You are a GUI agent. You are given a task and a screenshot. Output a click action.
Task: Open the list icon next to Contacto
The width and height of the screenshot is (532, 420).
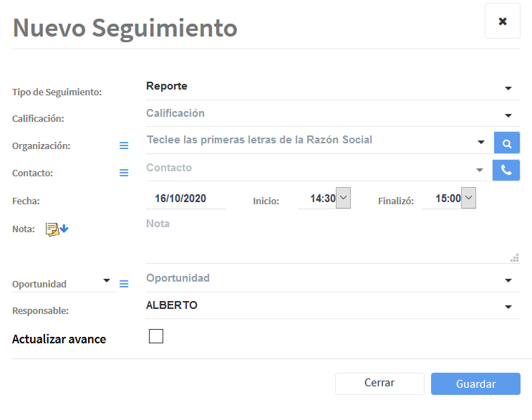pyautogui.click(x=124, y=173)
